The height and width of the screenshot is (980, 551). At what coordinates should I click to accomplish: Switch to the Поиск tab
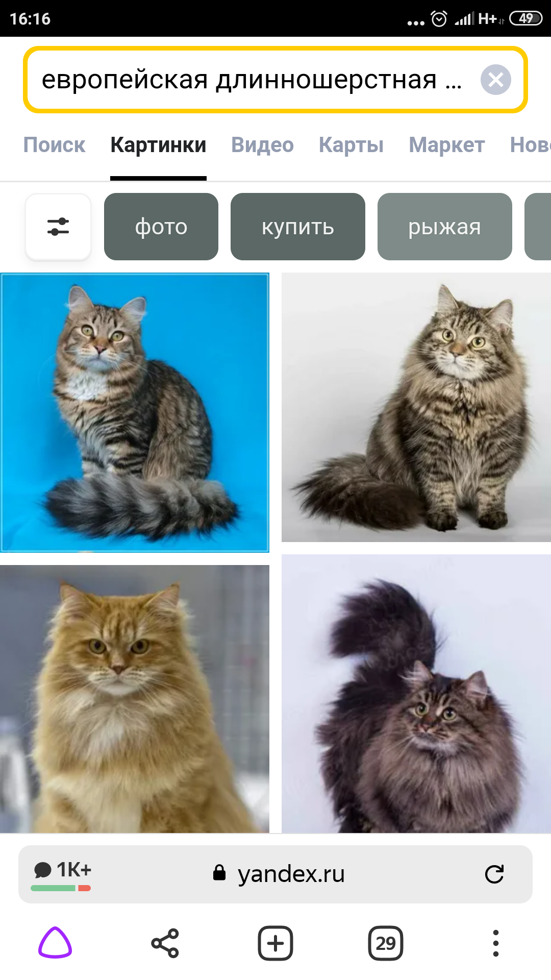[54, 145]
